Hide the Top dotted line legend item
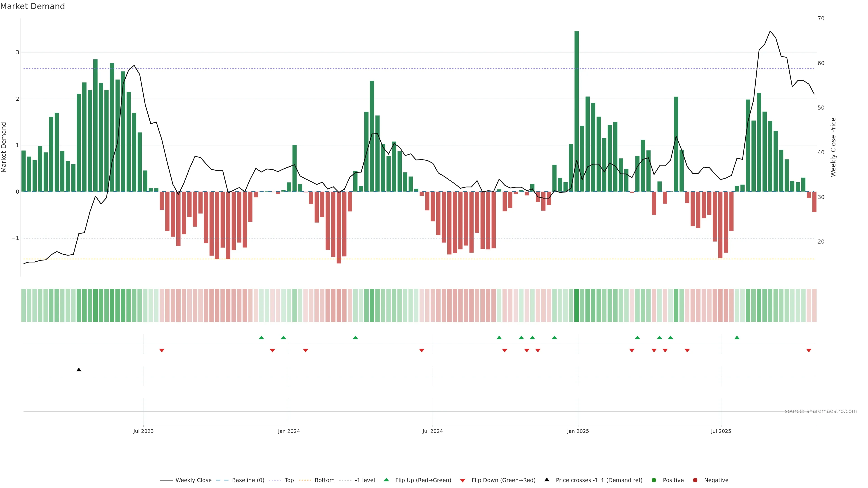The width and height of the screenshot is (868, 488). click(x=289, y=480)
